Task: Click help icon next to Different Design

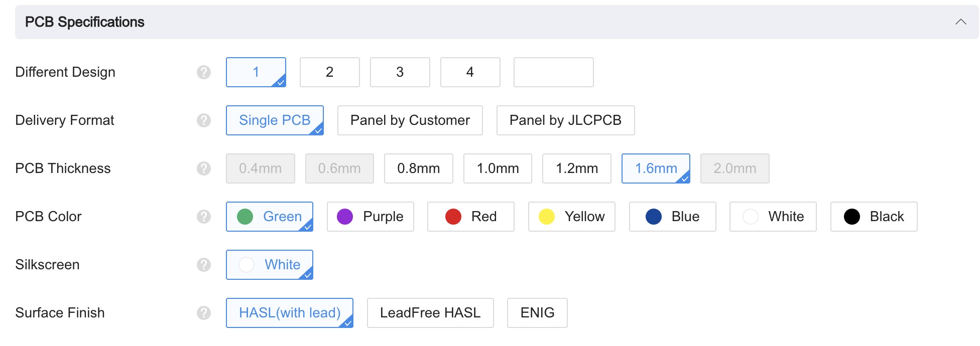Action: click(x=204, y=72)
